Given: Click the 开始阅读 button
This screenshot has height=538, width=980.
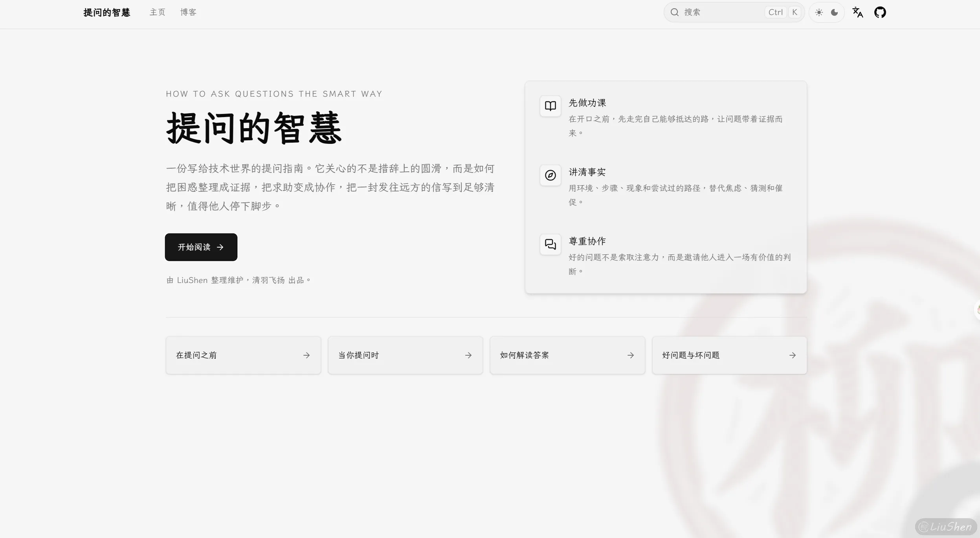Looking at the screenshot, I should 201,247.
